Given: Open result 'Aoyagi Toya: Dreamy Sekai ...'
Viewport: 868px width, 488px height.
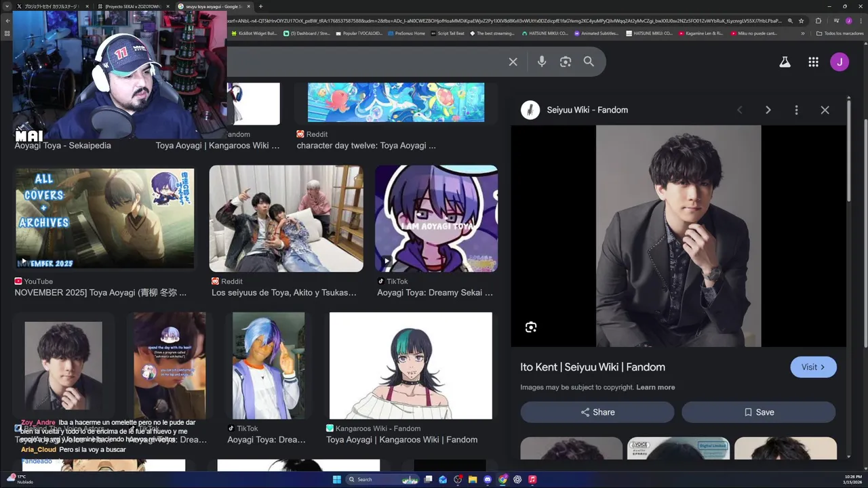Looking at the screenshot, I should pyautogui.click(x=435, y=293).
